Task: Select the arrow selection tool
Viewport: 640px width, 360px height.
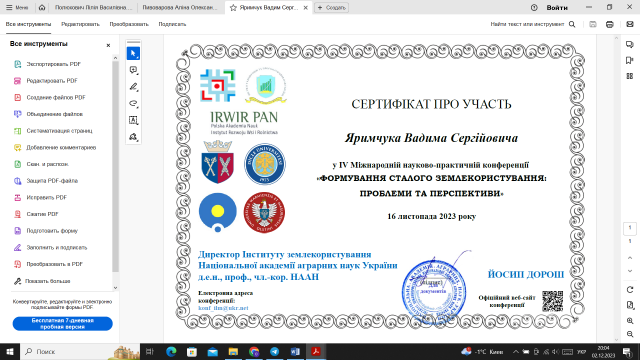Action: coord(133,53)
